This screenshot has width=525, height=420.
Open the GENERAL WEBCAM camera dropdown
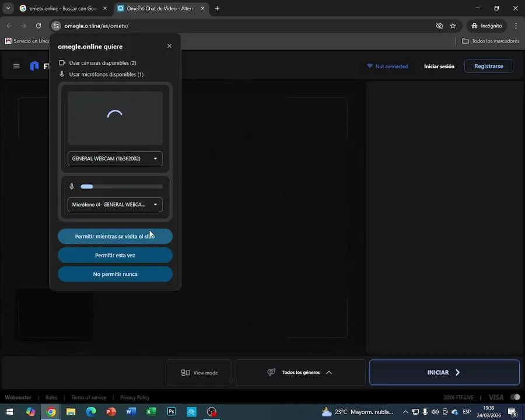tap(115, 159)
